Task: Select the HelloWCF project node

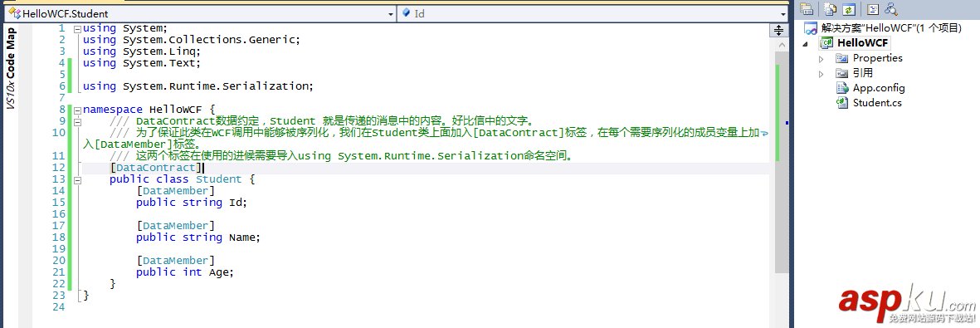Action: click(x=862, y=42)
